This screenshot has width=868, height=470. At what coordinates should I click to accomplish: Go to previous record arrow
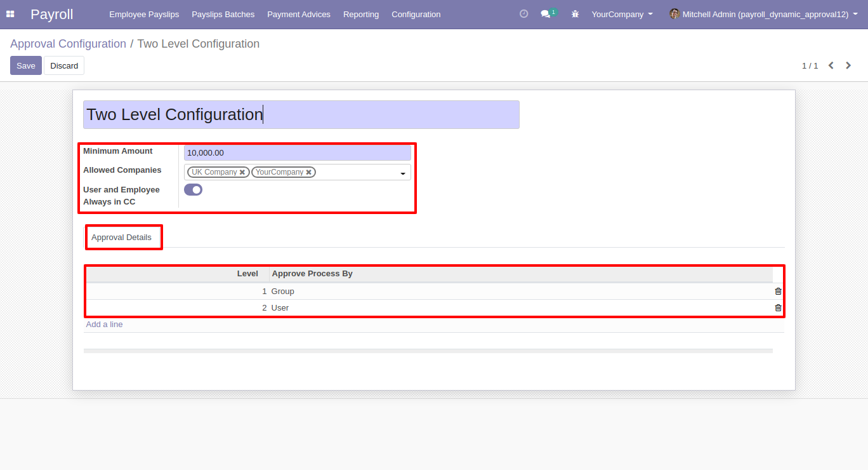[x=831, y=65]
